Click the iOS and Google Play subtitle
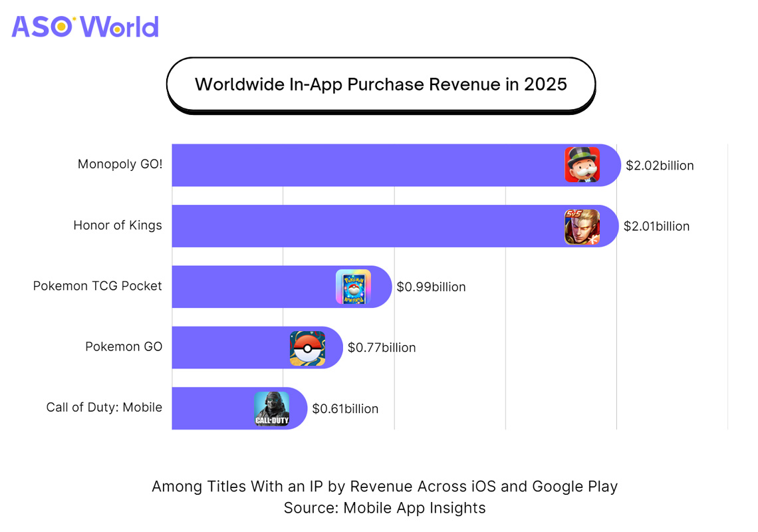The image size is (758, 532). 384,486
